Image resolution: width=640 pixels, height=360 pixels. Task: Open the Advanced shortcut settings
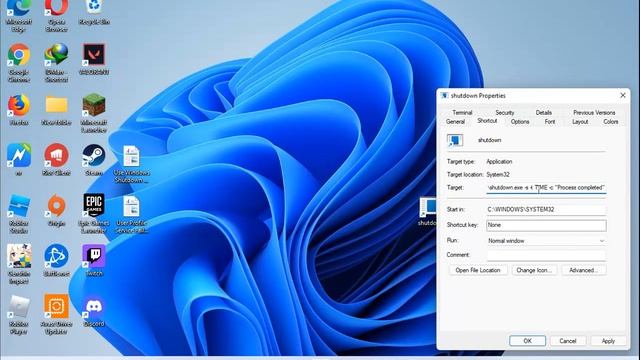coord(583,270)
